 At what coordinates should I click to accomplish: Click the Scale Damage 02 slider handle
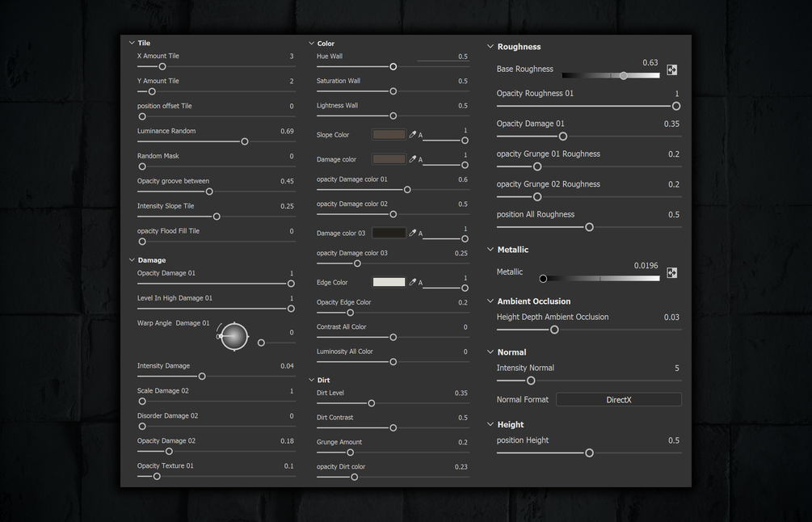click(x=142, y=402)
